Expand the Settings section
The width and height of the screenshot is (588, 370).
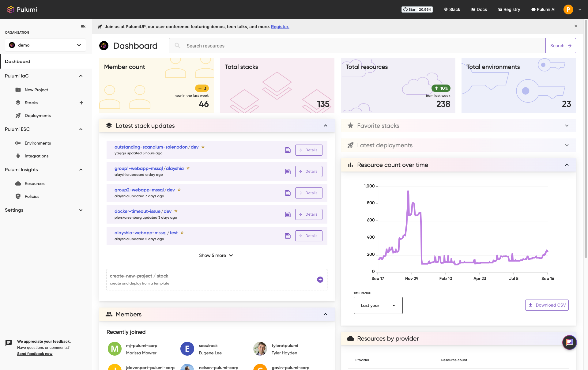[x=81, y=210]
